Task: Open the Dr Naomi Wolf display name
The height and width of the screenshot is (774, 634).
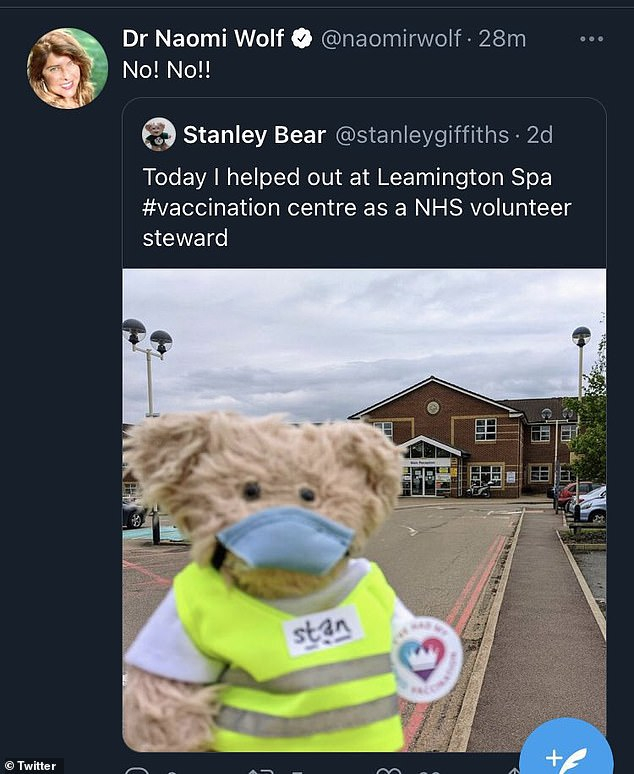Action: (203, 39)
